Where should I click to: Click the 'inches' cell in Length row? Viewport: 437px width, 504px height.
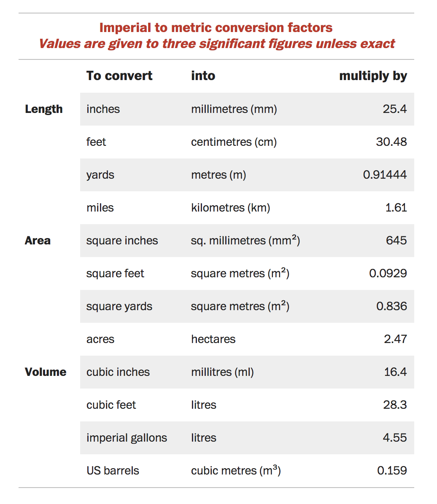tap(103, 109)
